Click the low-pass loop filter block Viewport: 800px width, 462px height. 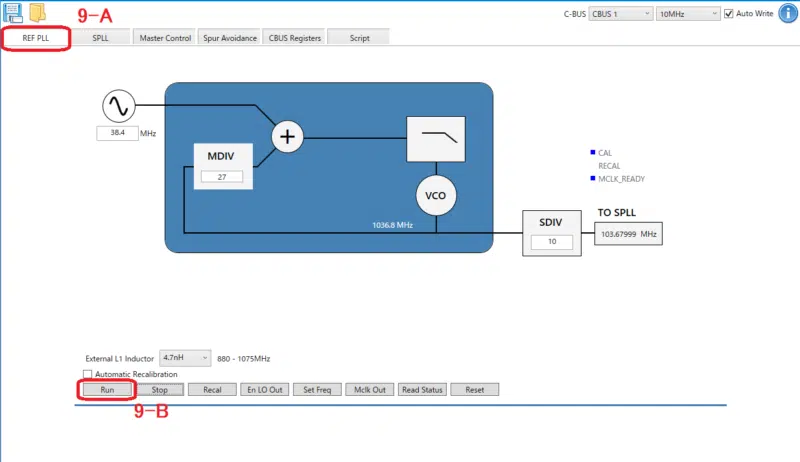(435, 138)
